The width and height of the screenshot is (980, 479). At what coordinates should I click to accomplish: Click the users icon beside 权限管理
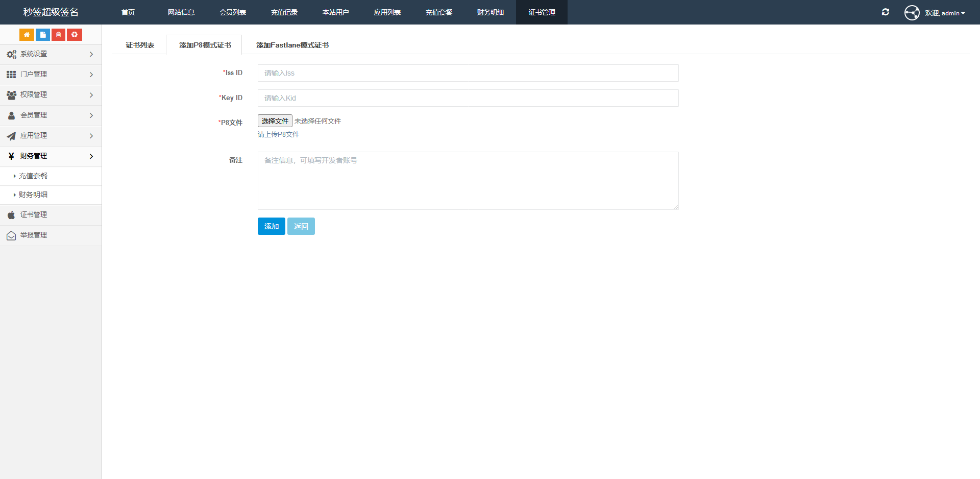point(11,95)
